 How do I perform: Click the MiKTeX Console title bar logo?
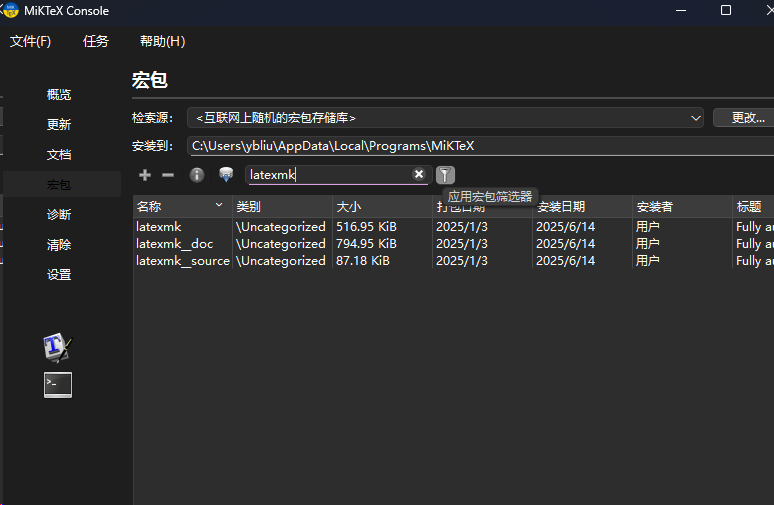tap(10, 10)
